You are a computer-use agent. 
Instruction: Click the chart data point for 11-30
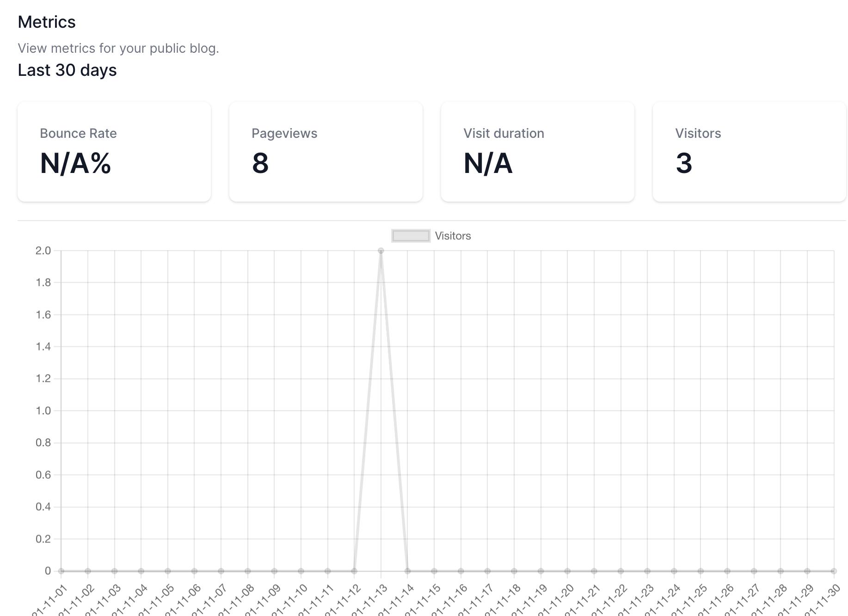tap(834, 571)
